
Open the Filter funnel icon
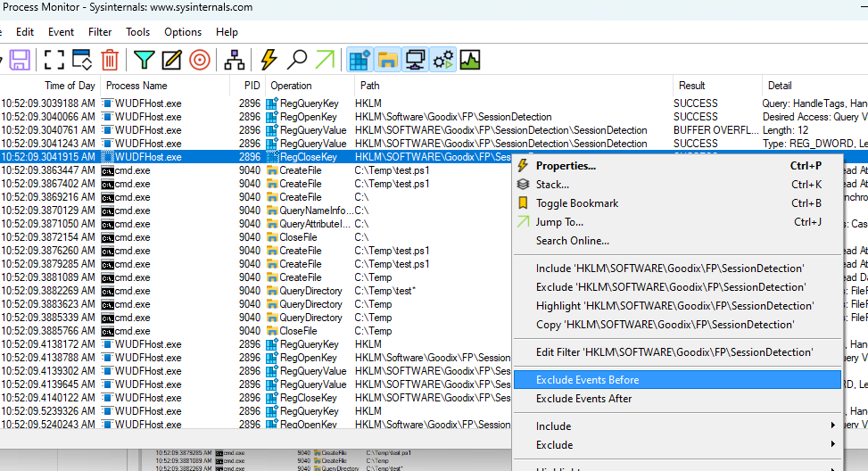[x=144, y=60]
